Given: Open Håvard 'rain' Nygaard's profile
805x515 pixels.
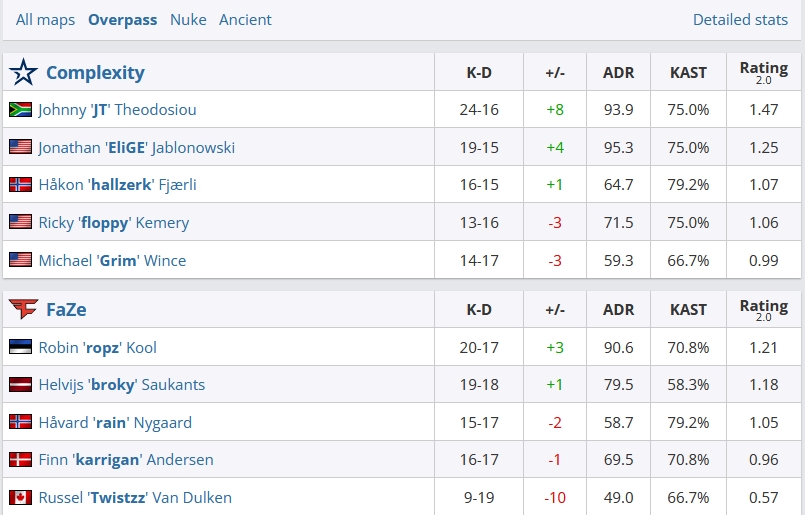Looking at the screenshot, I should (115, 423).
